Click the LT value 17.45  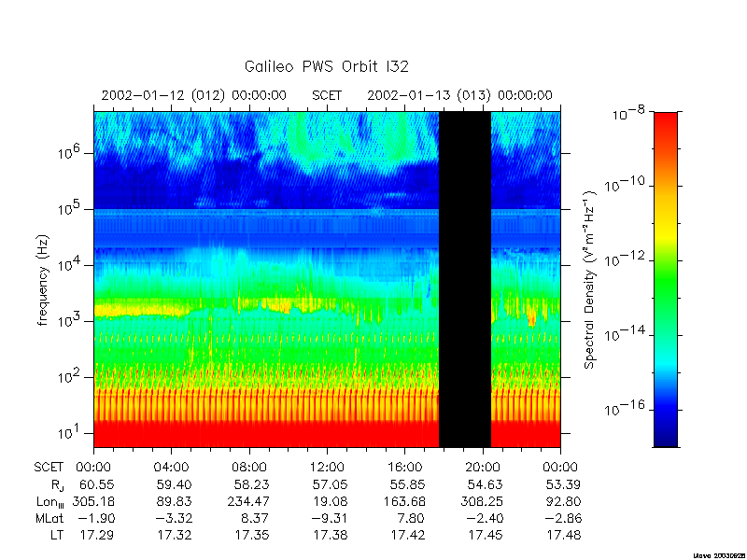point(486,536)
